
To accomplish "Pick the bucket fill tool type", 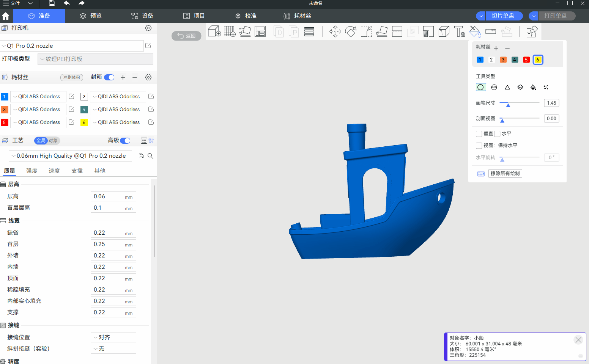I will pyautogui.click(x=533, y=87).
